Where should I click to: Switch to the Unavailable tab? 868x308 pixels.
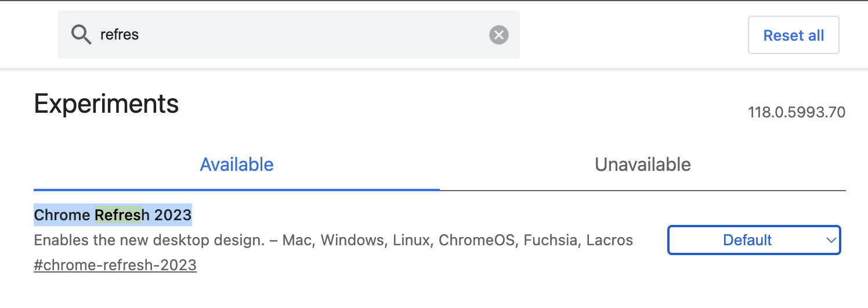click(x=643, y=164)
